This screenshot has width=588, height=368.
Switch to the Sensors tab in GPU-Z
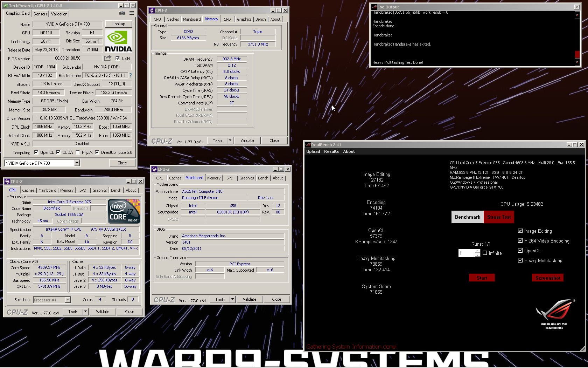coord(40,14)
